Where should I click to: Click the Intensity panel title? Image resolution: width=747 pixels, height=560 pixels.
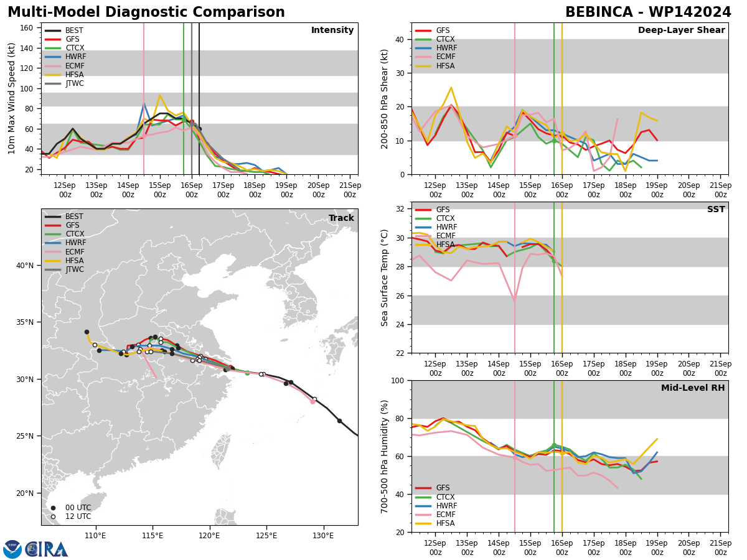(332, 30)
